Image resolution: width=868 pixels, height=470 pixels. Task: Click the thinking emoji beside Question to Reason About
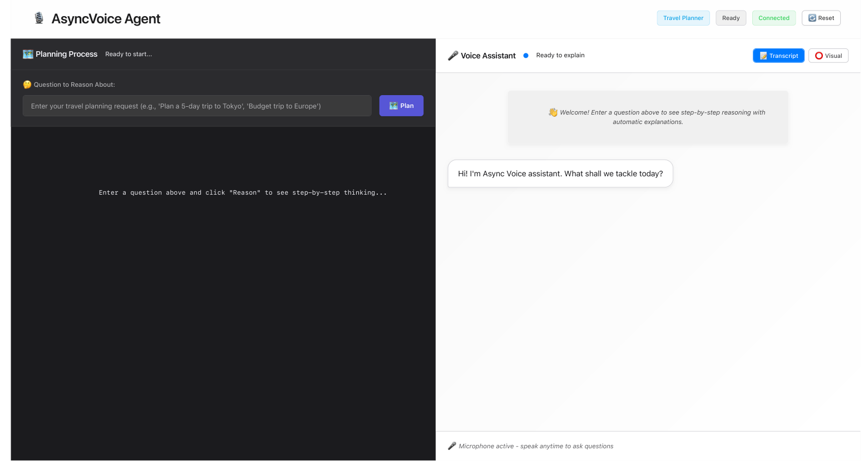[x=27, y=85]
